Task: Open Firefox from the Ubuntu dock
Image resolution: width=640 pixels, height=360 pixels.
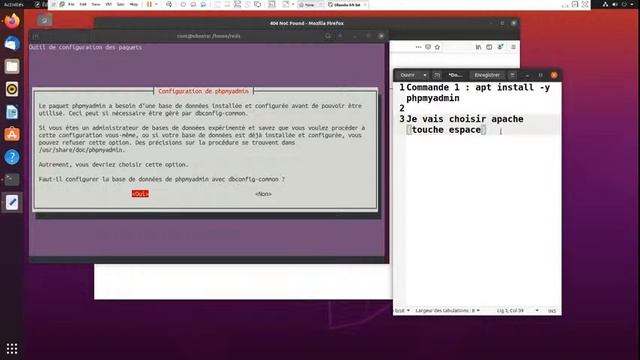Action: [x=12, y=21]
